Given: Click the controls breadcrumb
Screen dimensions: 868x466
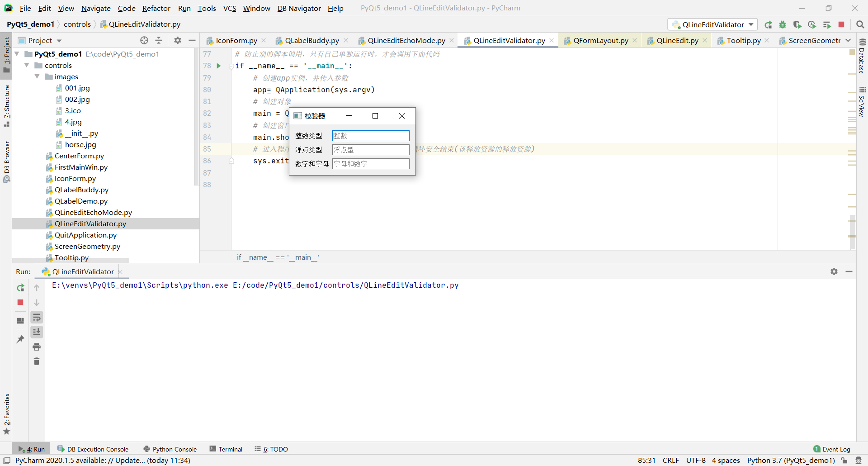Looking at the screenshot, I should [x=77, y=24].
